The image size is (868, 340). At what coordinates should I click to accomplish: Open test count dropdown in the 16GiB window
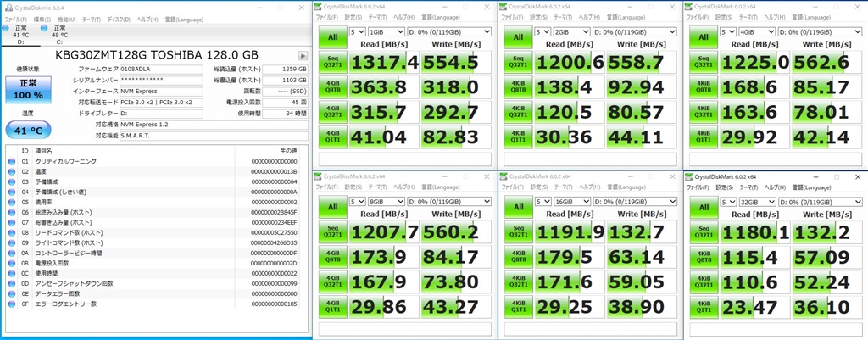click(543, 201)
